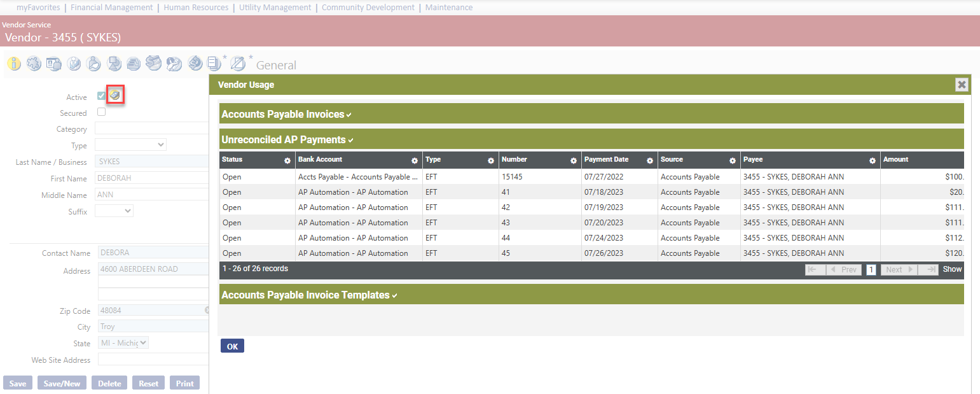
Task: Click the Payment Date column gear icon
Action: pos(650,161)
